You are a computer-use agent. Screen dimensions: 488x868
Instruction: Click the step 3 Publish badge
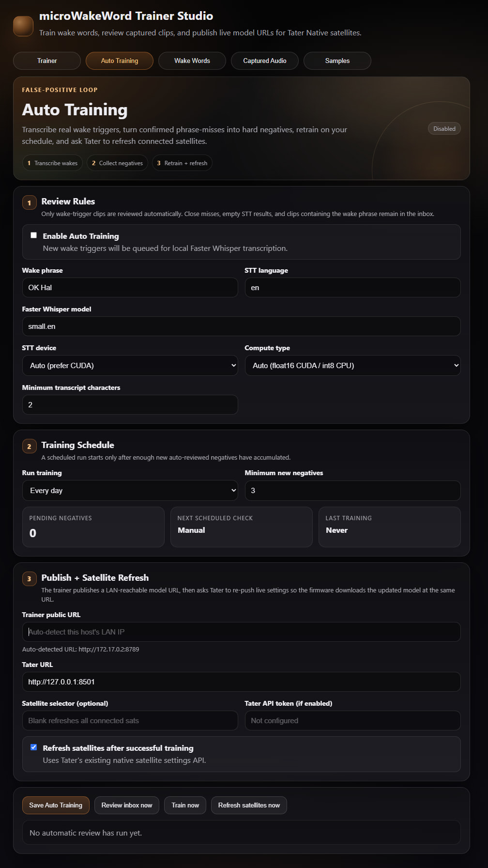click(x=29, y=579)
